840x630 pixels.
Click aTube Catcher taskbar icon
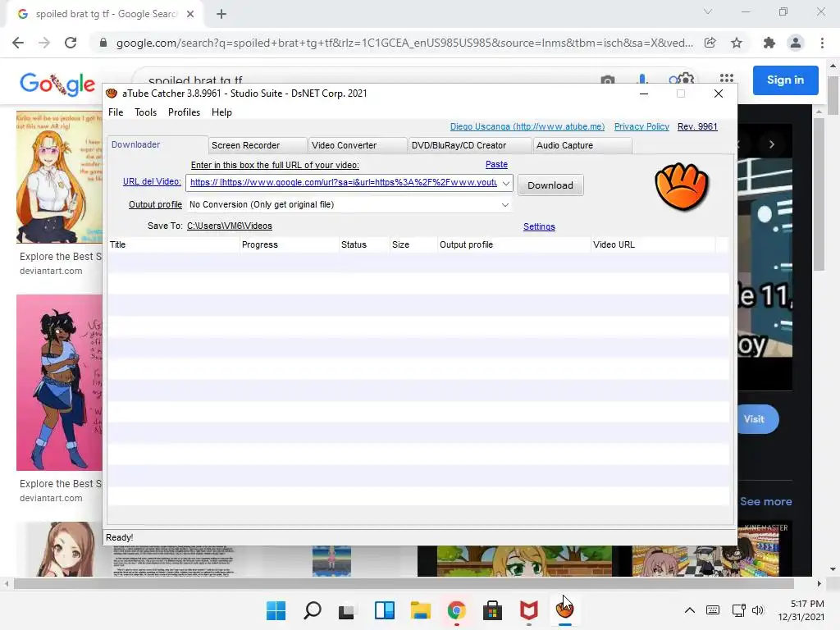point(564,609)
